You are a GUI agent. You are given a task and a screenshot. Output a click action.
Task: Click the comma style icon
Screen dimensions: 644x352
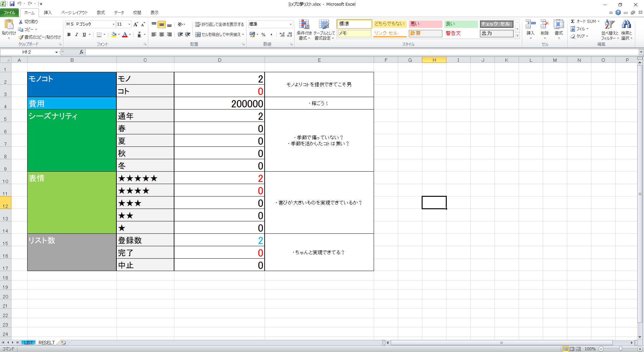tap(271, 34)
